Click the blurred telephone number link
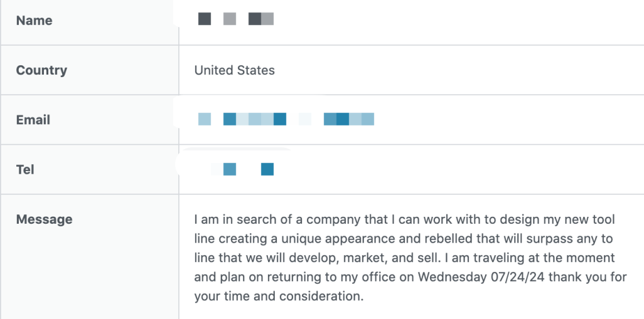Screen dimensions: 644x319 tap(242, 169)
